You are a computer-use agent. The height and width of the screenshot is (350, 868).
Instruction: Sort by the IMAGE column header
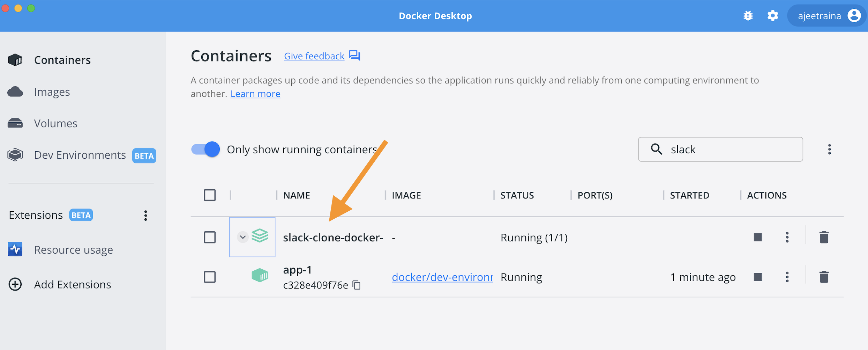click(x=406, y=195)
